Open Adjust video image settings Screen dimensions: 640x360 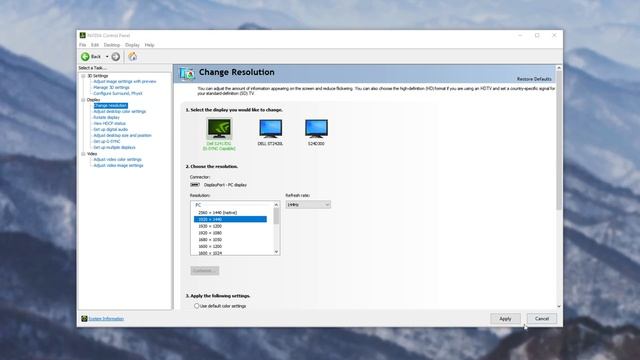click(118, 166)
